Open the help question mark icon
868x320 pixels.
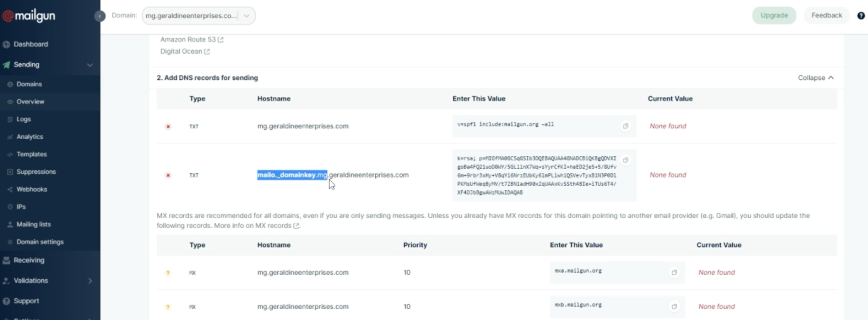862,15
